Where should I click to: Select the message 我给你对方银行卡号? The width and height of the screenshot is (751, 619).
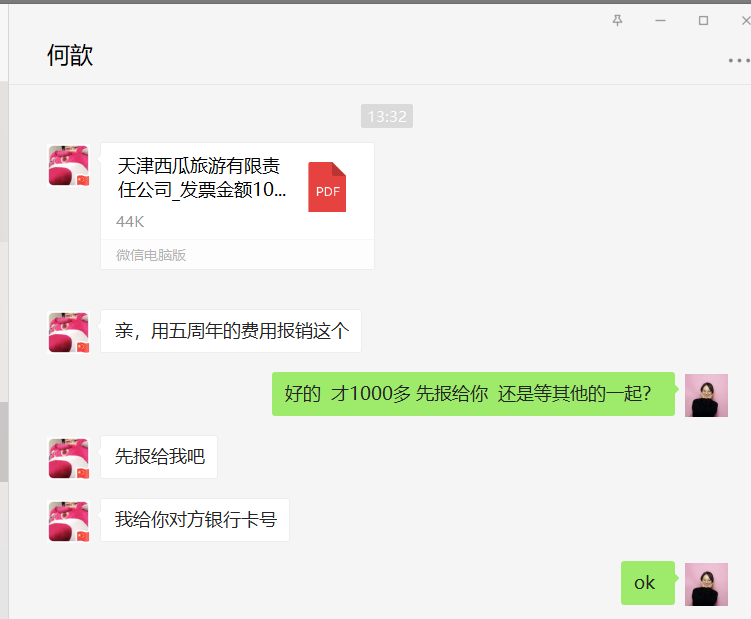195,520
